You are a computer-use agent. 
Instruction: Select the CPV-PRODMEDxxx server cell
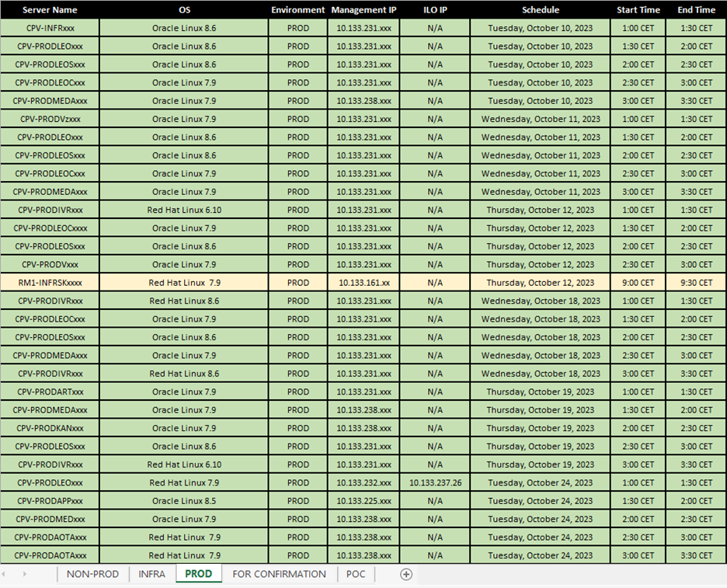50,519
